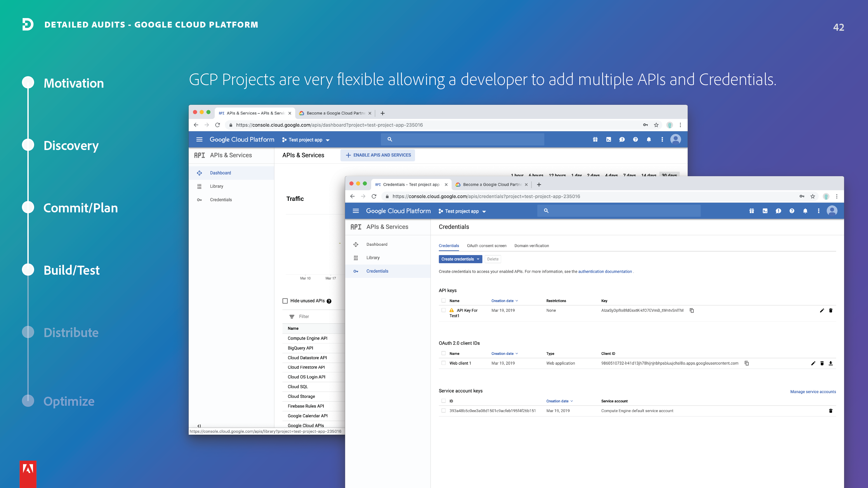Switch to Domain verification tab

[531, 246]
